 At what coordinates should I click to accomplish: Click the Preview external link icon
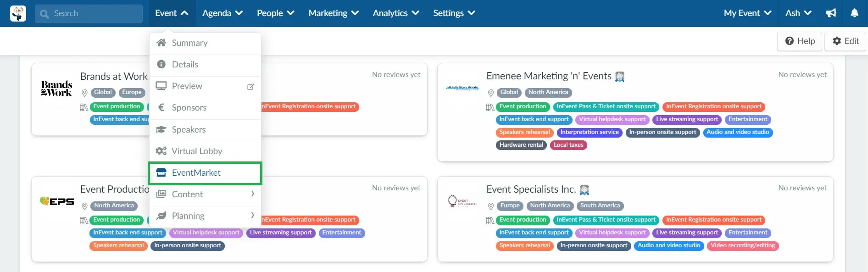coord(250,87)
